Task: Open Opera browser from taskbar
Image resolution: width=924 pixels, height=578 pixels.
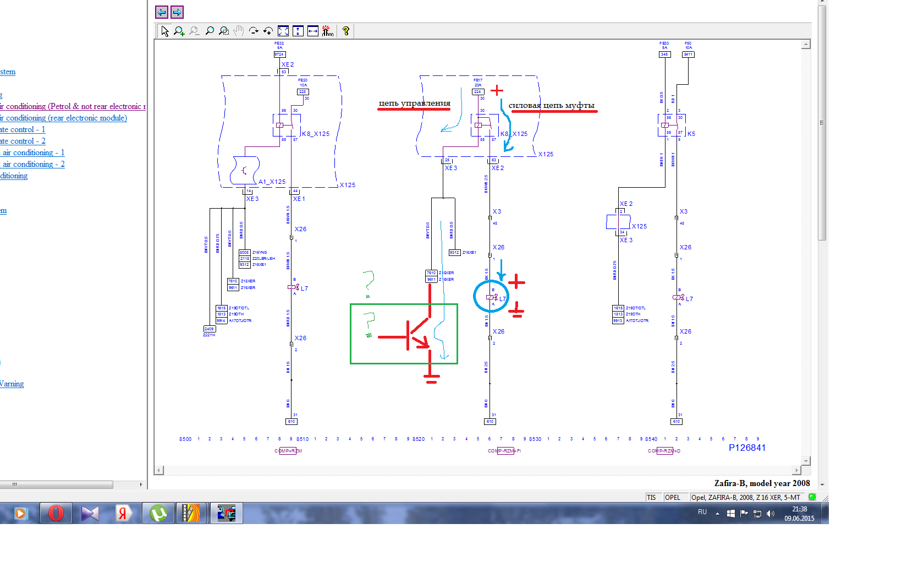Action: point(56,513)
